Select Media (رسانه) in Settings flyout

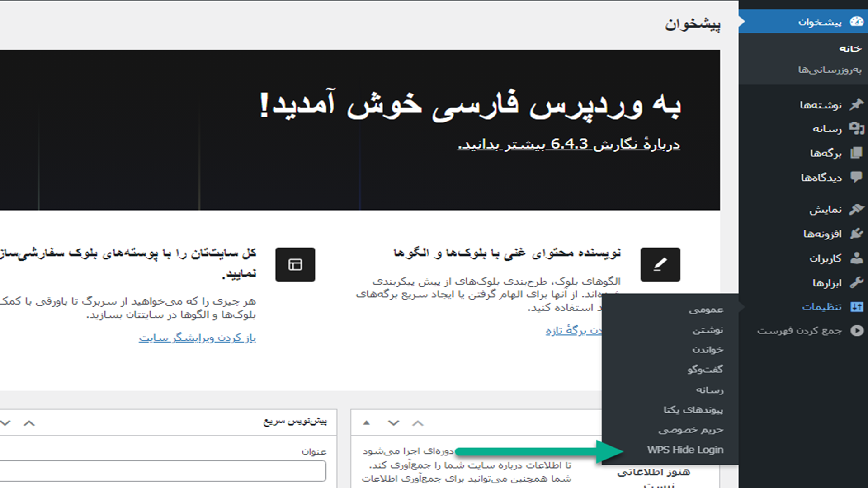tap(710, 389)
